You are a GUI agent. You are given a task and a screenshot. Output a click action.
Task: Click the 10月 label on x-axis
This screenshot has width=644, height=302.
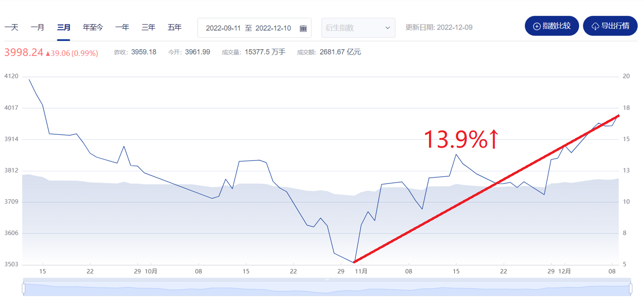(x=151, y=271)
